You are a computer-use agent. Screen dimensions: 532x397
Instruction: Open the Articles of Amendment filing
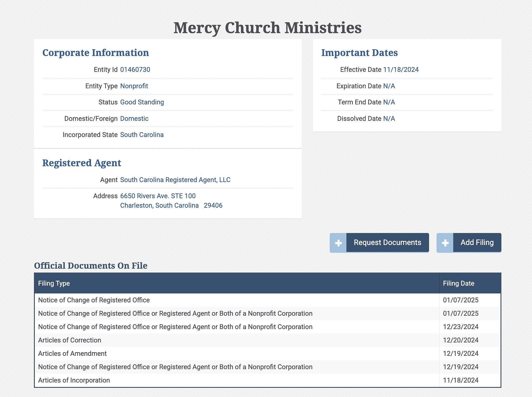pyautogui.click(x=72, y=354)
